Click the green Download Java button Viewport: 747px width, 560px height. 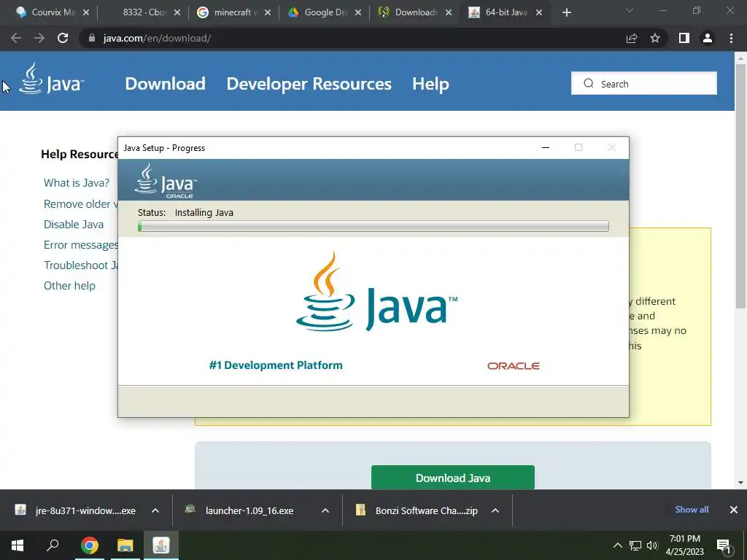452,478
